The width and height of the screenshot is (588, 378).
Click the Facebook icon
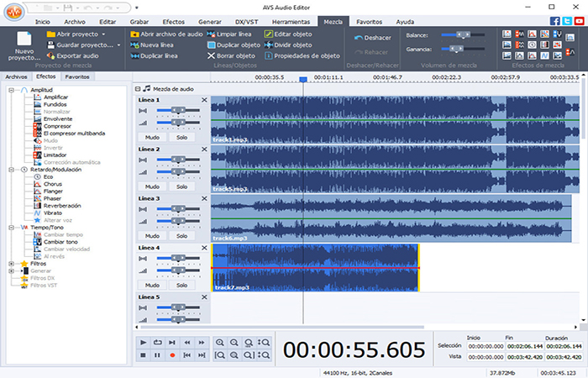click(x=554, y=21)
